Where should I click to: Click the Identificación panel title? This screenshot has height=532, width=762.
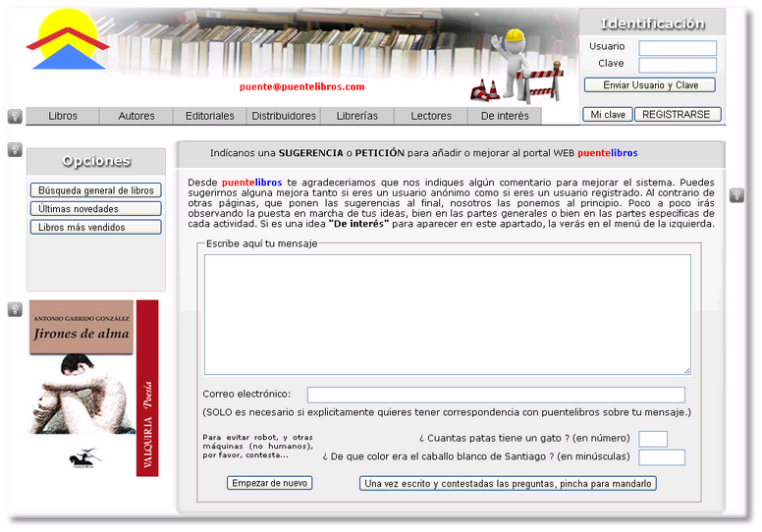653,24
